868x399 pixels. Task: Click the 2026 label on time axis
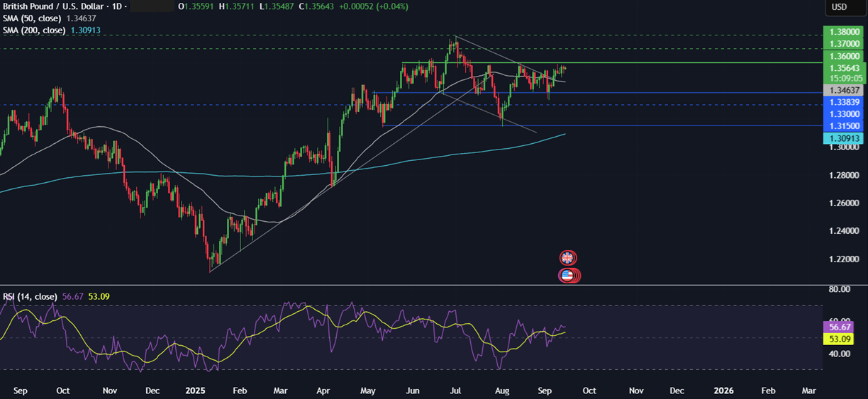723,390
